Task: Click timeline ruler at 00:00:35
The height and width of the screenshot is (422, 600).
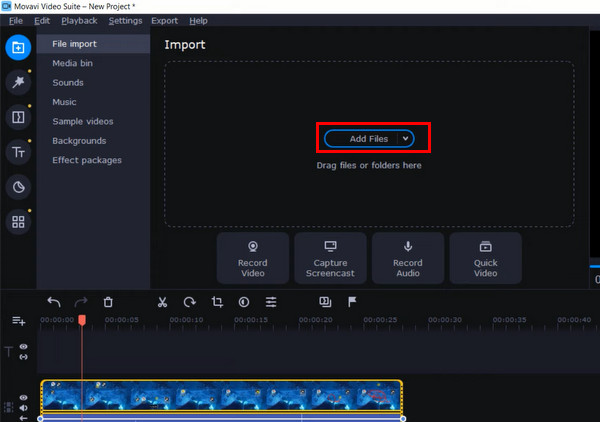Action: click(509, 320)
